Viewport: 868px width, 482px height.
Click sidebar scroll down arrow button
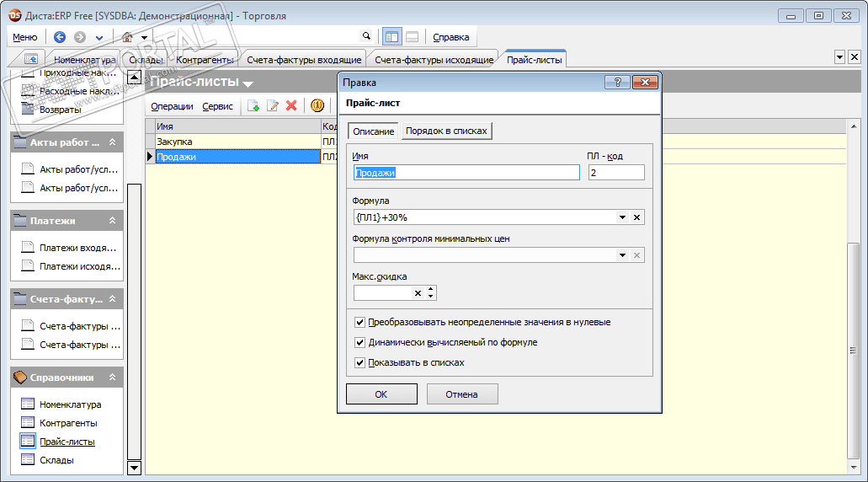point(135,469)
